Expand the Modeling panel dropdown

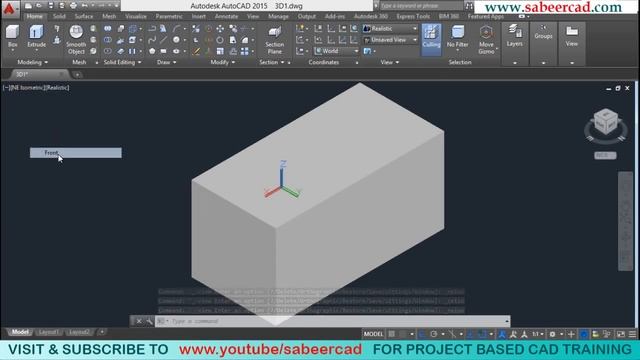pos(32,62)
